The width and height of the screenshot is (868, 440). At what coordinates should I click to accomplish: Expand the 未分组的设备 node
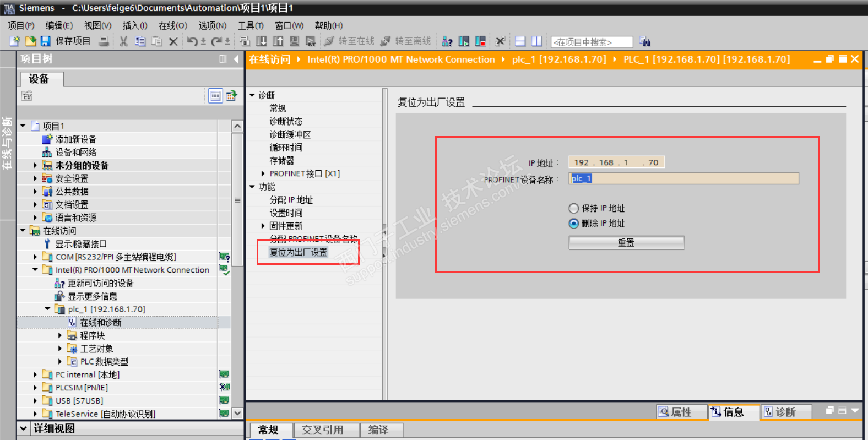(35, 165)
